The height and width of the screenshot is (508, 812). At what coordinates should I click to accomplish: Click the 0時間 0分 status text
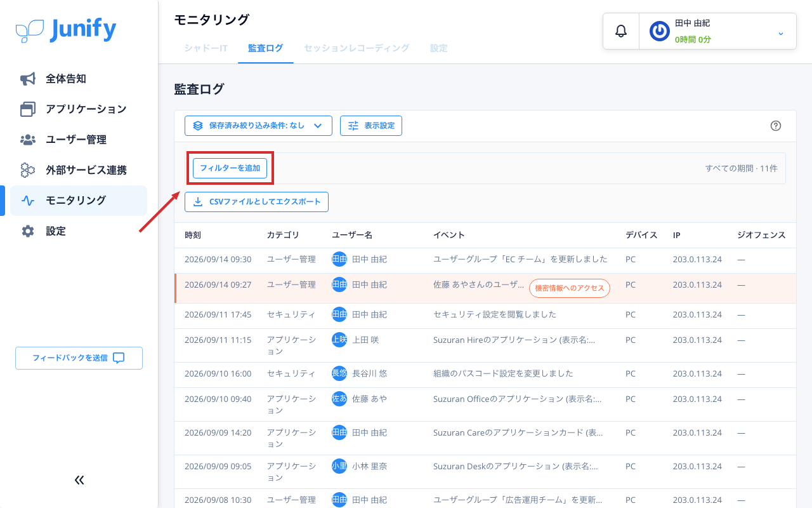point(693,39)
